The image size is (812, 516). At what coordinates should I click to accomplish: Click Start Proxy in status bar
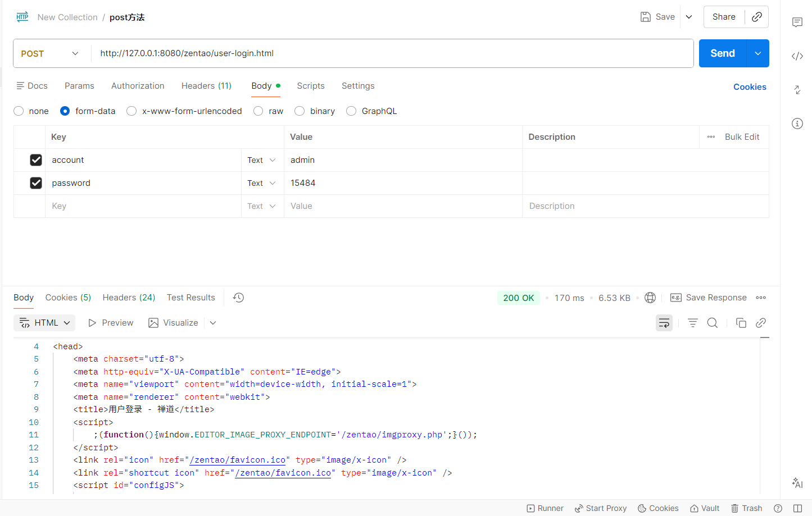click(600, 508)
